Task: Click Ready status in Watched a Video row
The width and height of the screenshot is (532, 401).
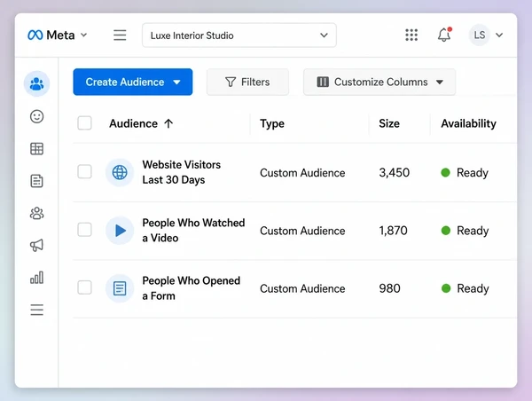Action: click(x=473, y=231)
